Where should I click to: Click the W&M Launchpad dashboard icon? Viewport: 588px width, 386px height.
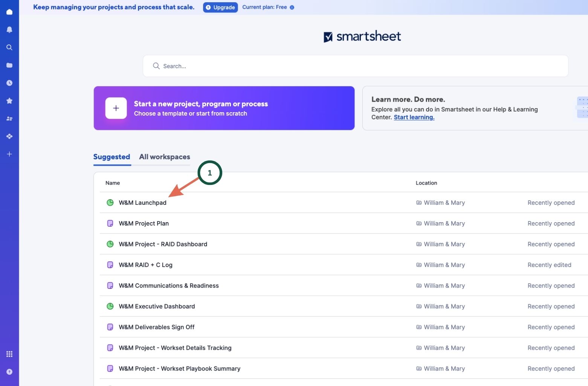110,203
